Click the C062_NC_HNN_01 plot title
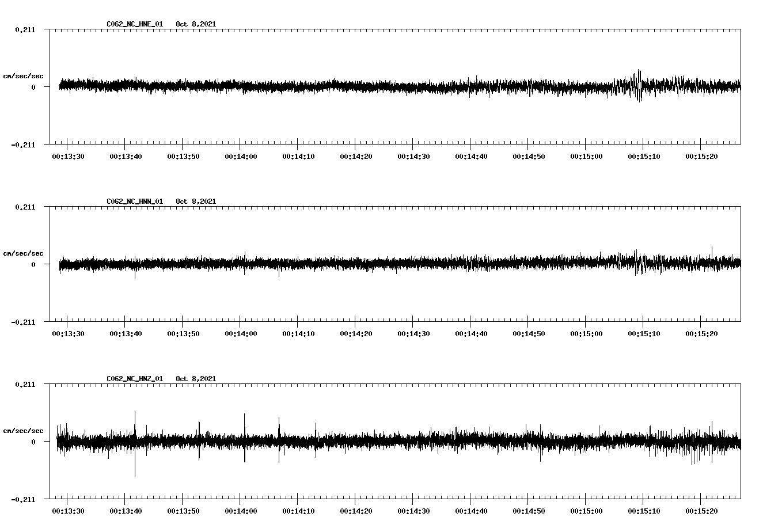This screenshot has height=532, width=782. point(135,202)
